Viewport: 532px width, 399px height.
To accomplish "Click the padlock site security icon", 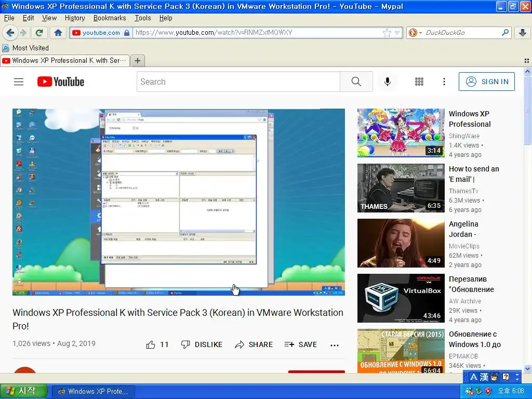I will pos(127,33).
